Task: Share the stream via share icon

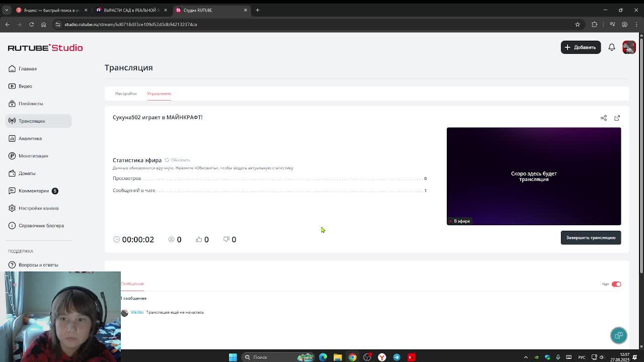Action: tap(604, 118)
